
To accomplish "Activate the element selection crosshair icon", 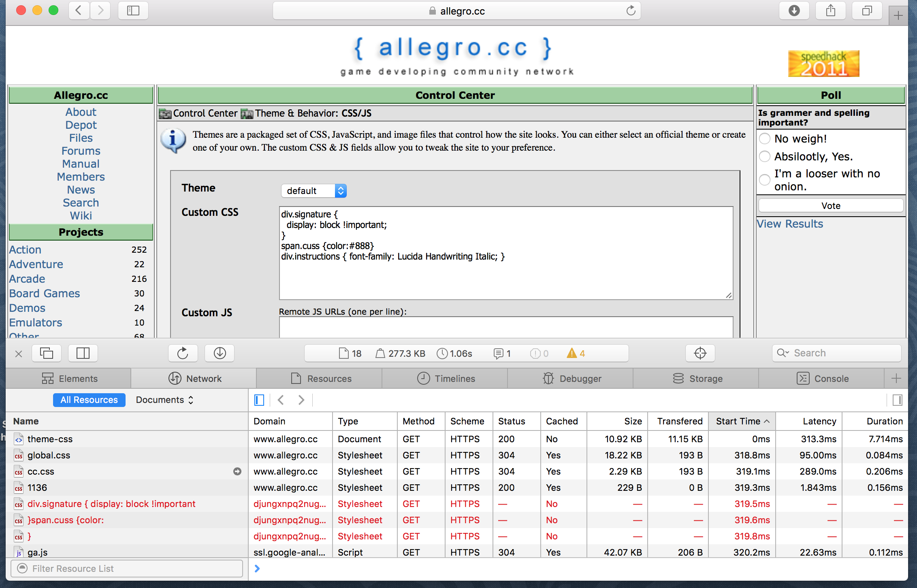I will 700,353.
